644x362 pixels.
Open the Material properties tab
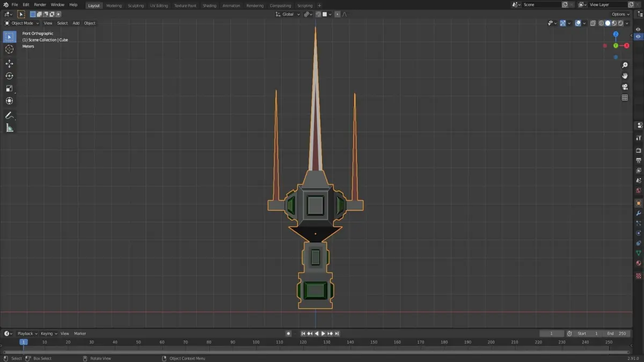tap(639, 263)
